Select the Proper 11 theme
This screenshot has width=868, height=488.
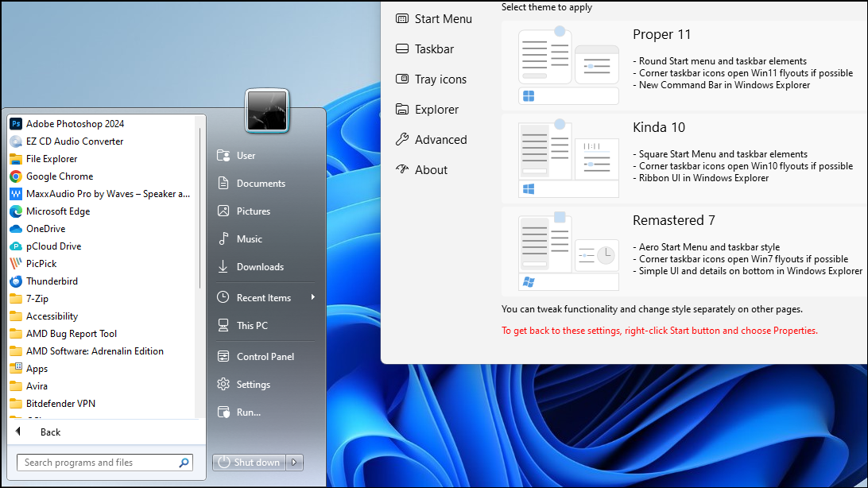pos(684,65)
